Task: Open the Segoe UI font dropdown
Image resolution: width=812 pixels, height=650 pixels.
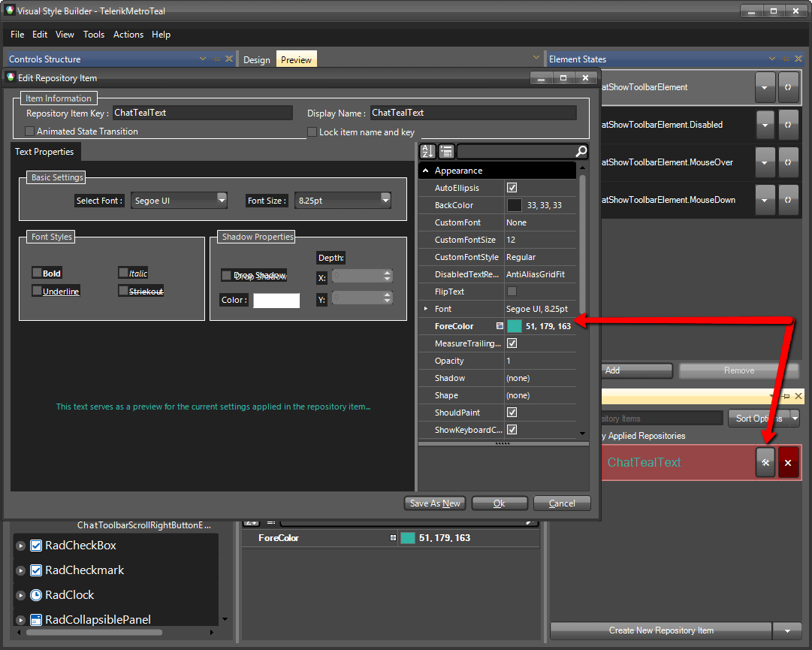Action: point(221,200)
